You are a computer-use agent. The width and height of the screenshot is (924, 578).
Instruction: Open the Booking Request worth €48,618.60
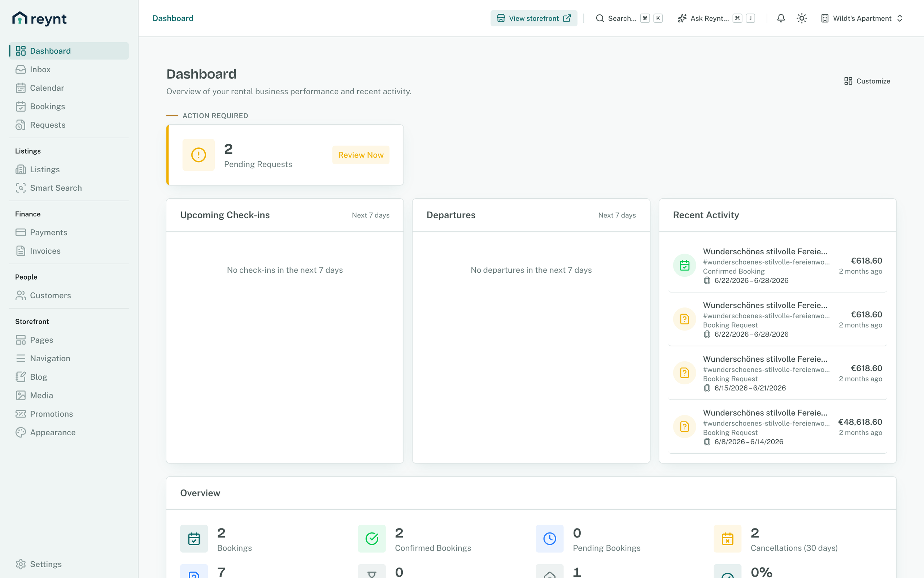777,427
